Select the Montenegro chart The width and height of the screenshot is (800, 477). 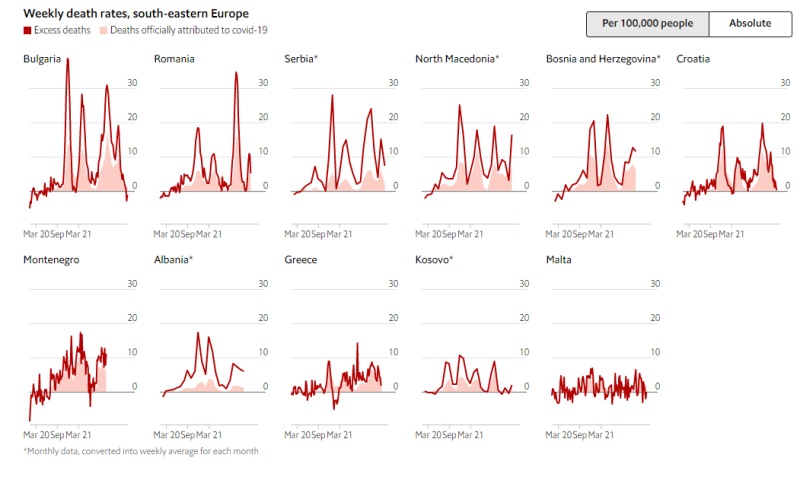coord(75,350)
